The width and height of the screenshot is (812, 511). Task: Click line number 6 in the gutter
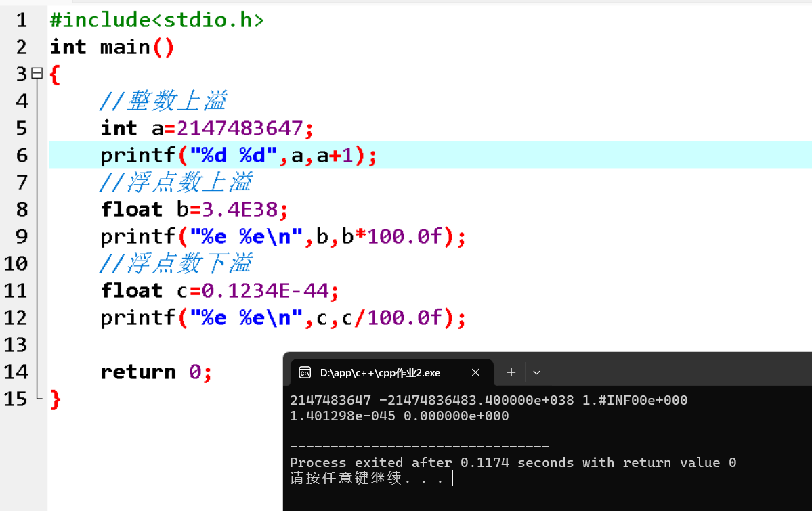point(22,155)
